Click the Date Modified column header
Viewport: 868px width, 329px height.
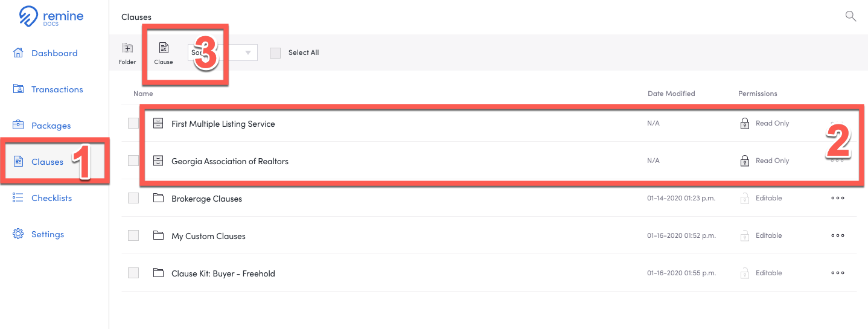(671, 94)
